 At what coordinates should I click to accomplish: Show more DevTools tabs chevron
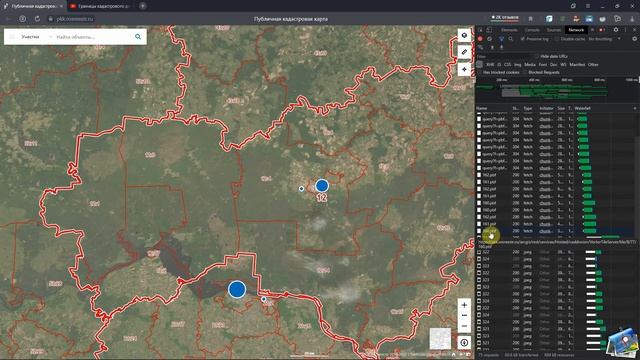[592, 30]
